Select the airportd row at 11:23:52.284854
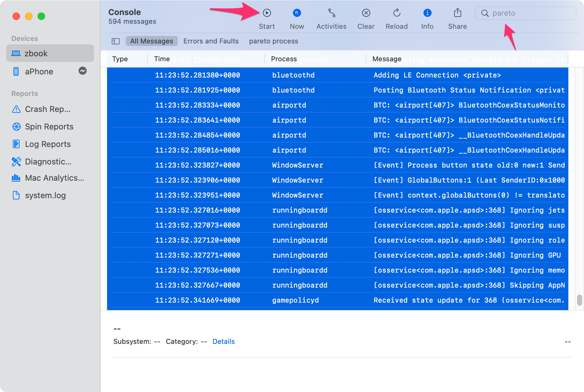584x392 pixels. 338,135
